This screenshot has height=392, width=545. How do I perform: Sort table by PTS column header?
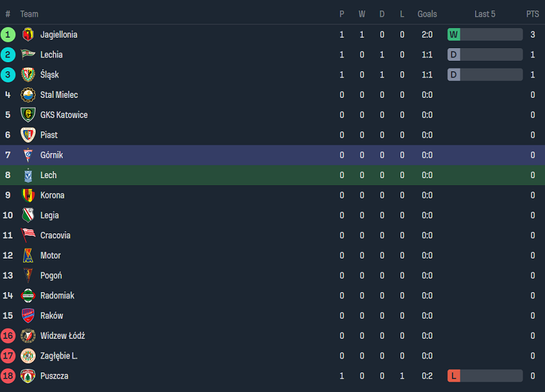point(532,14)
